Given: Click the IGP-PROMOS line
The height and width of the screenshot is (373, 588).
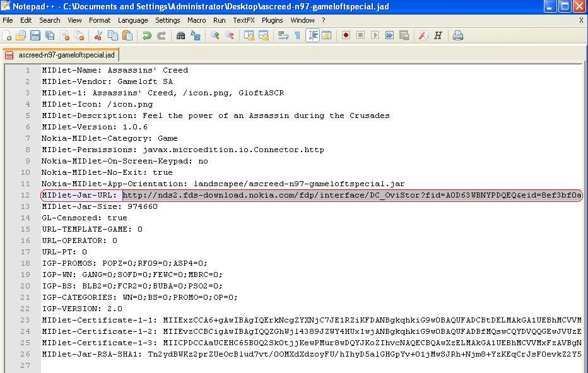Looking at the screenshot, I should click(x=124, y=263).
